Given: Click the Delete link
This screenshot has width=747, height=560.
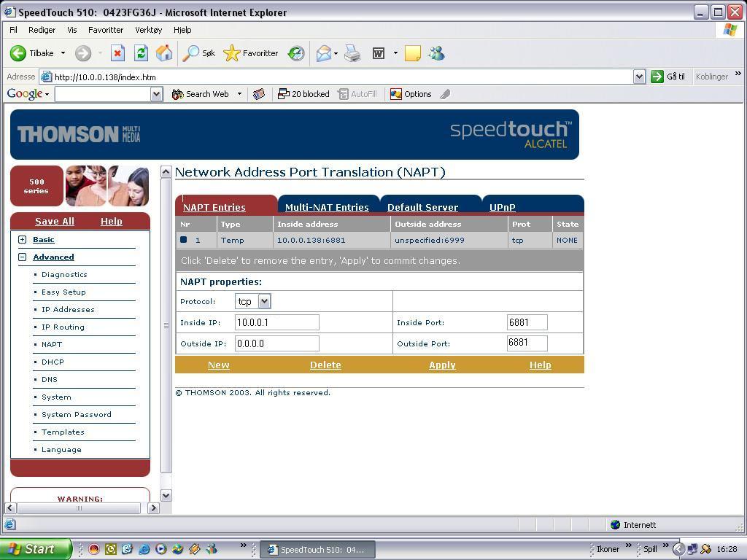Looking at the screenshot, I should point(325,365).
